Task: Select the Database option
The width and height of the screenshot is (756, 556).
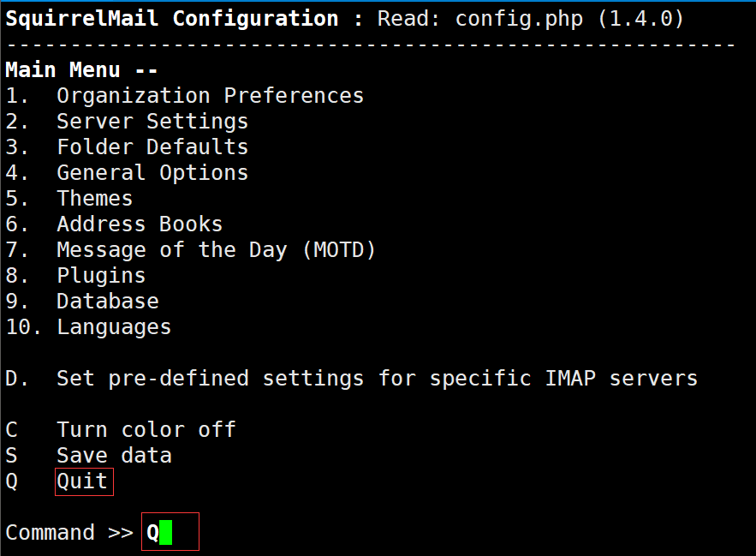Action: (x=107, y=302)
